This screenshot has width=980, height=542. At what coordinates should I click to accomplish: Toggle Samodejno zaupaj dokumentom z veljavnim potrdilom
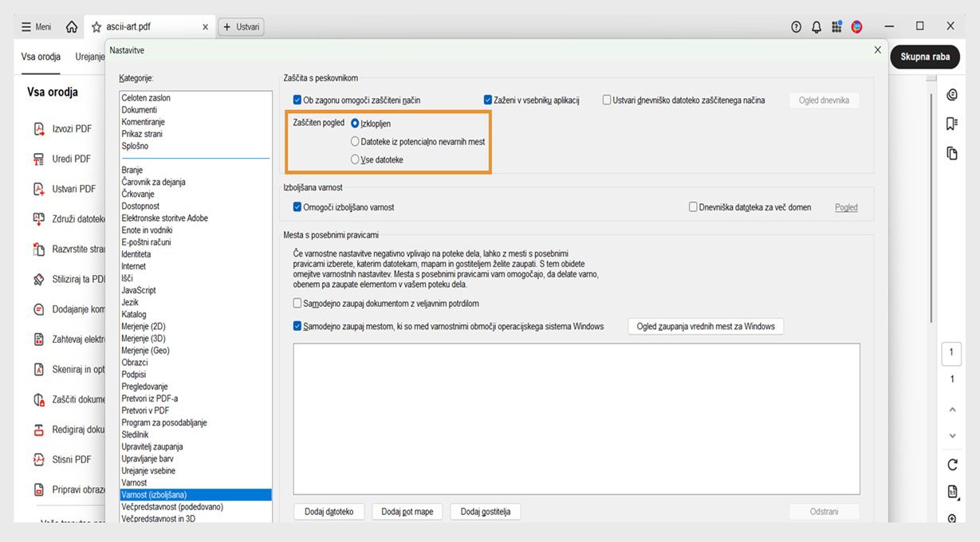(x=297, y=304)
